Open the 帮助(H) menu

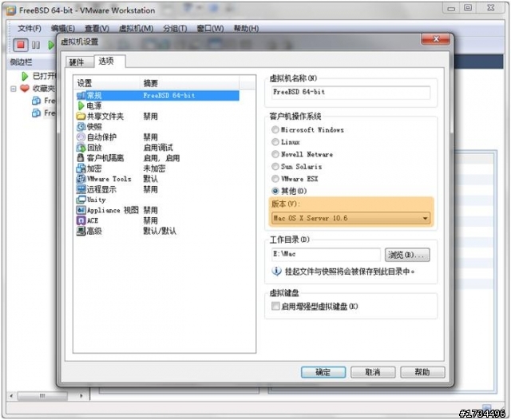246,29
